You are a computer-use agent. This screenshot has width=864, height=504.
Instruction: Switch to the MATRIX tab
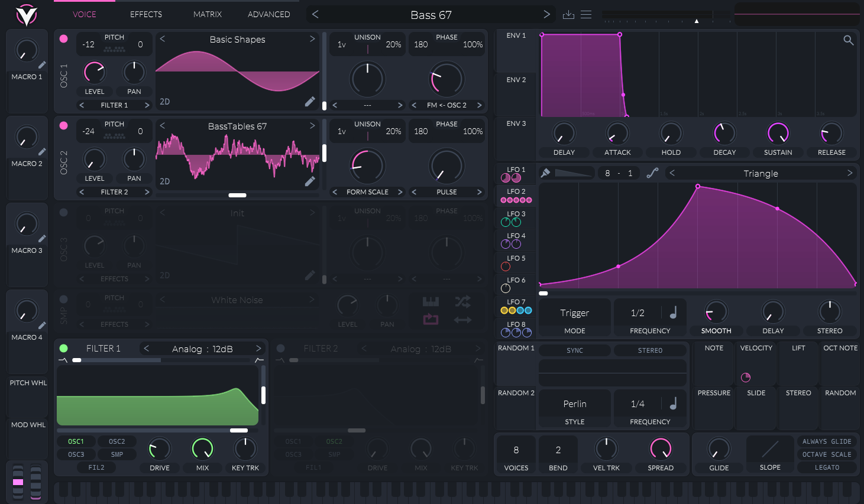click(x=208, y=14)
